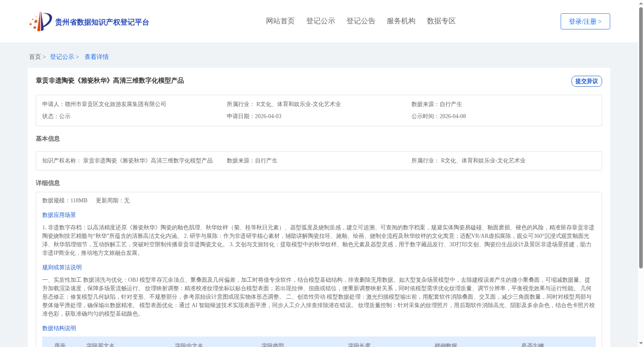
Task: Click the platform logo icon
Action: pyautogui.click(x=41, y=21)
